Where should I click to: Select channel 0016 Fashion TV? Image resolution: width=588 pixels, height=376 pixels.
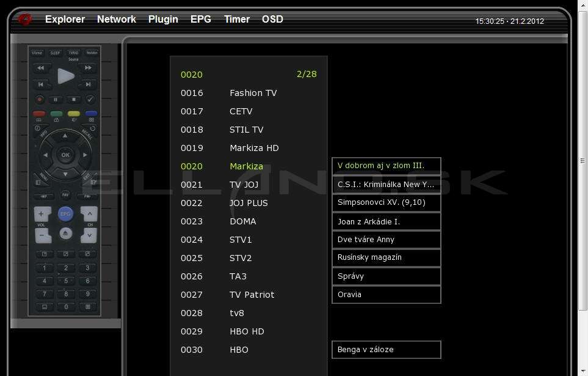[x=249, y=93]
